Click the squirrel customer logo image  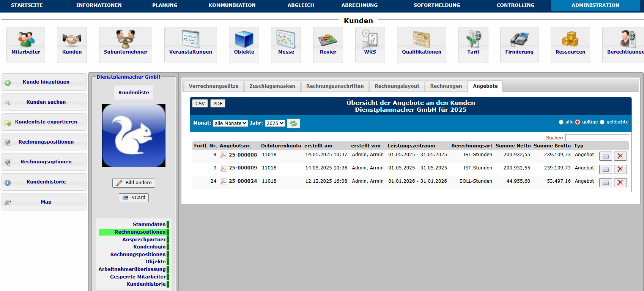[x=134, y=135]
